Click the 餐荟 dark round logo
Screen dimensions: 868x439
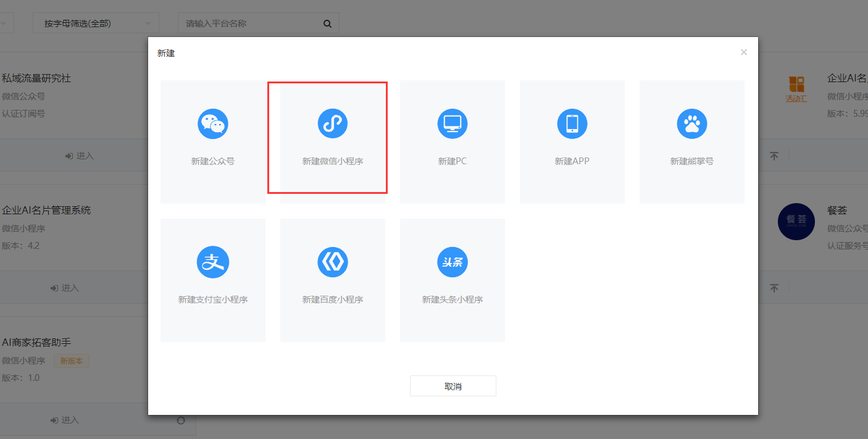(x=796, y=222)
